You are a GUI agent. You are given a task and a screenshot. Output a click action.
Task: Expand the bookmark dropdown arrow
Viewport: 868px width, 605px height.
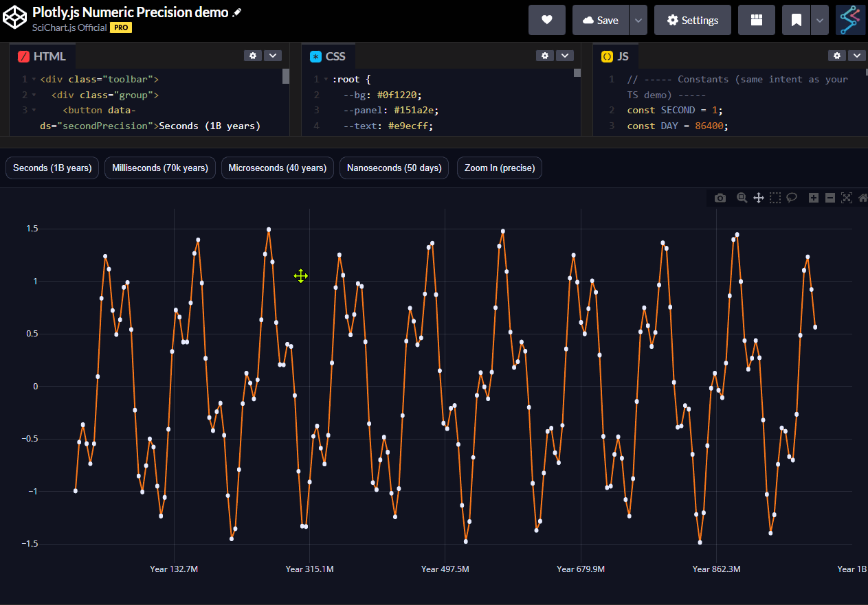click(819, 20)
